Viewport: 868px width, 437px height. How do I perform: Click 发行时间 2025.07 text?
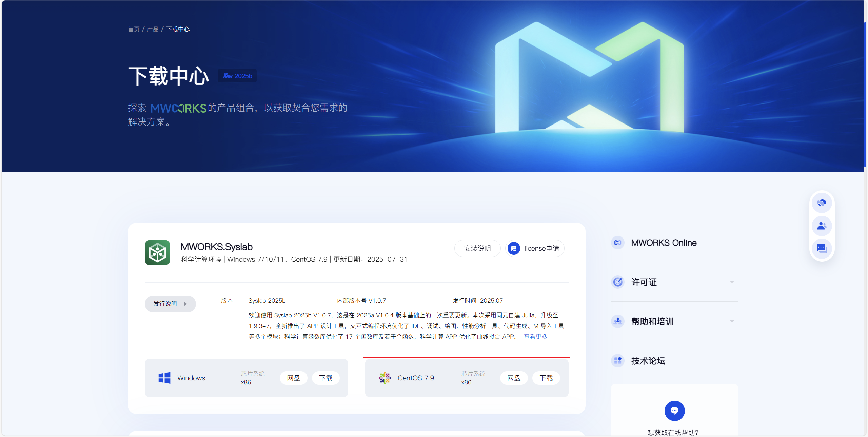pyautogui.click(x=478, y=301)
